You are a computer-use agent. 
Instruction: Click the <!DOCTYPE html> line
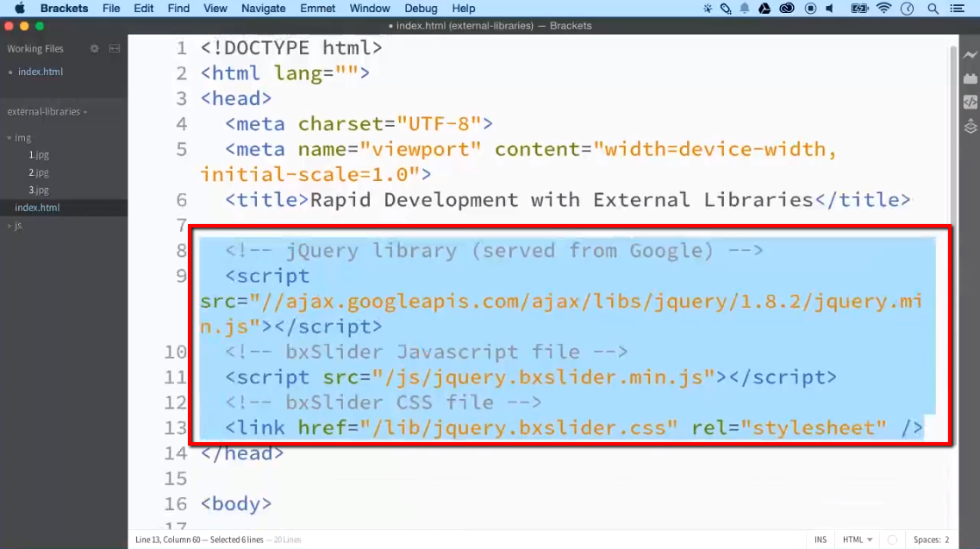click(291, 48)
